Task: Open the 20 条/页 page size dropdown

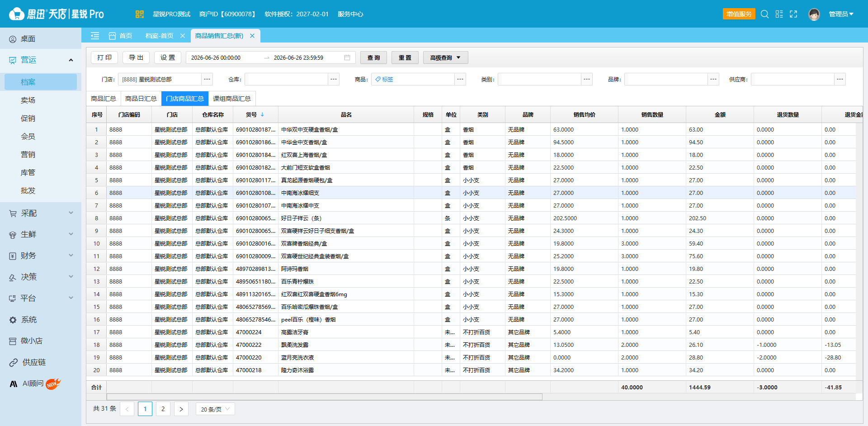Action: [x=215, y=409]
